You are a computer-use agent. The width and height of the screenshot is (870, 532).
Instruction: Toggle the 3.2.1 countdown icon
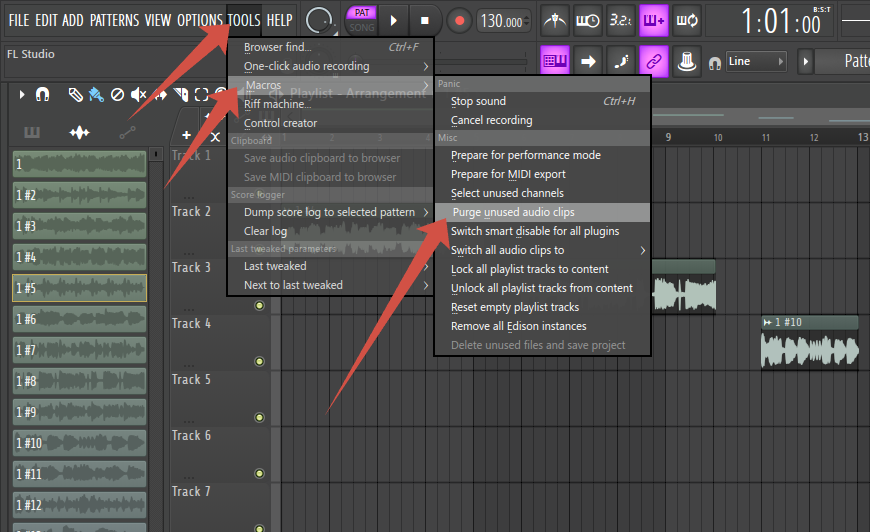pos(620,21)
